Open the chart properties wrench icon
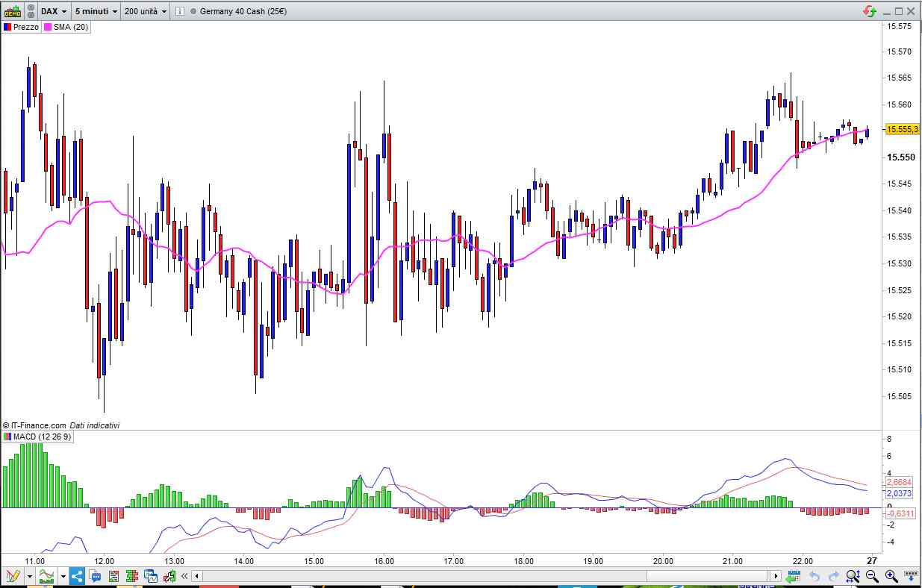This screenshot has height=588, width=922. pos(169,576)
